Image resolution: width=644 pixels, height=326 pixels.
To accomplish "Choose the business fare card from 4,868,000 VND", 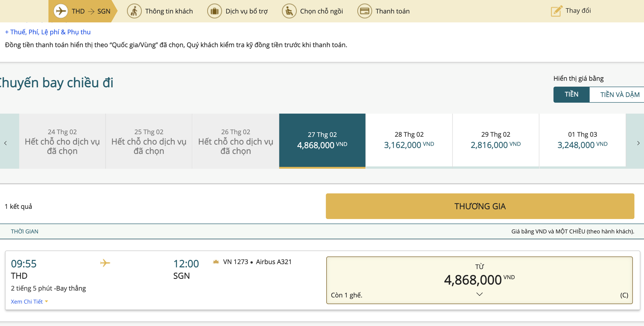I will point(479,280).
